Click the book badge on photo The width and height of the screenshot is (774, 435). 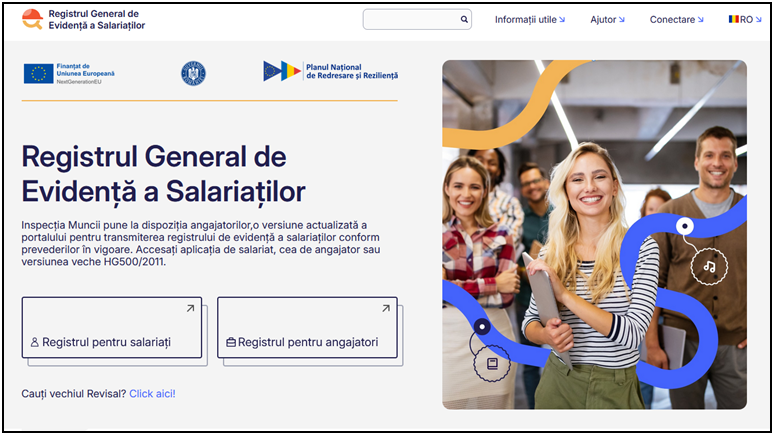coord(492,364)
